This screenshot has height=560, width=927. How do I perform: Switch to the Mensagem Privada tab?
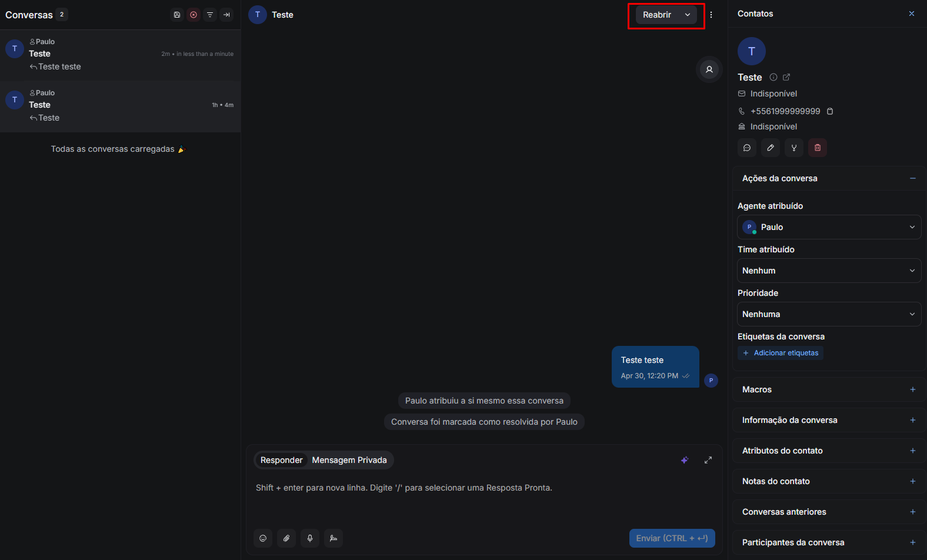pos(349,460)
